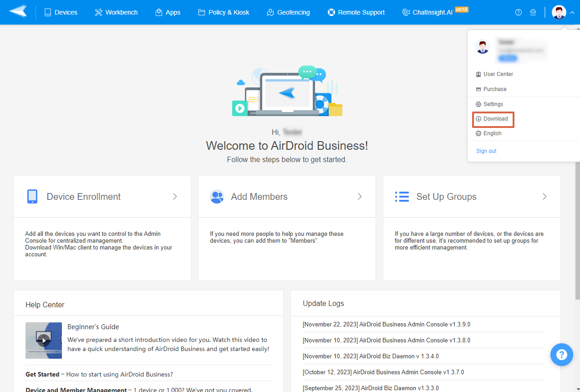Click the floating blue help button
This screenshot has width=580, height=392.
tap(562, 355)
